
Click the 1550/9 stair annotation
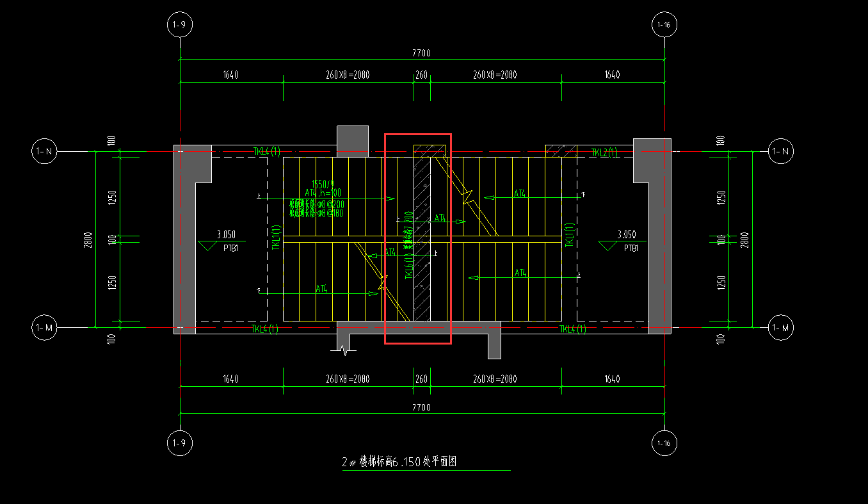(323, 183)
